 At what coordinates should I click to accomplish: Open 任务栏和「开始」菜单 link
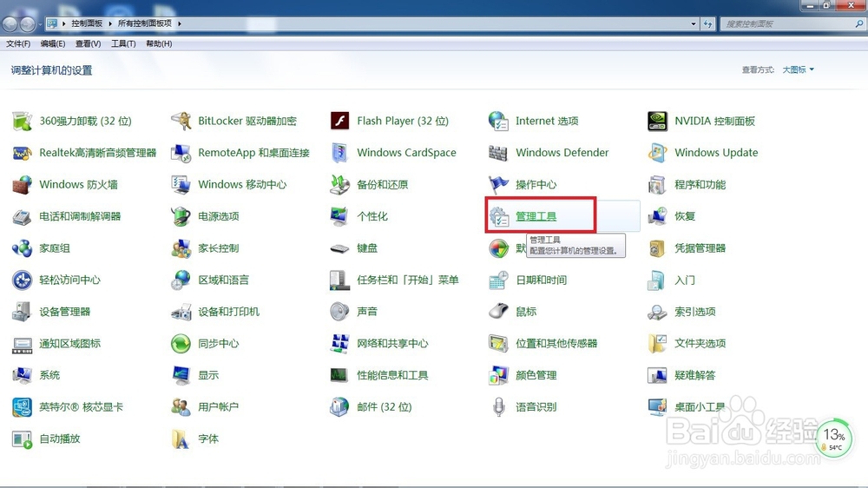point(408,280)
